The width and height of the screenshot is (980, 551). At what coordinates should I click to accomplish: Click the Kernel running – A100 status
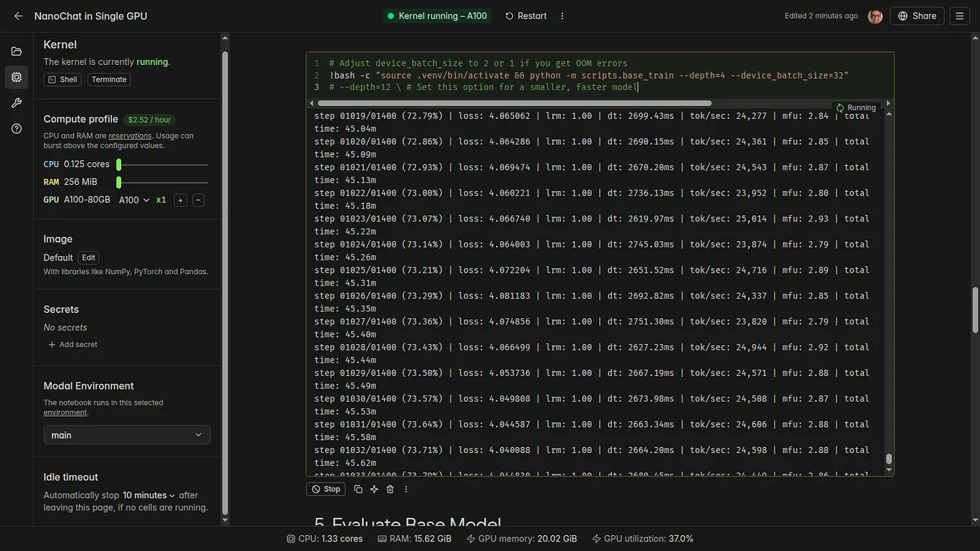coord(437,16)
